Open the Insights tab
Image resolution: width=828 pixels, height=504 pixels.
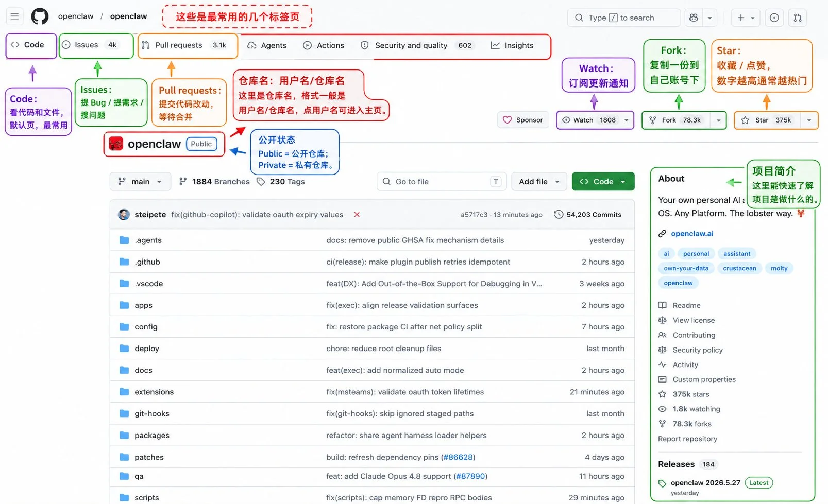point(512,45)
